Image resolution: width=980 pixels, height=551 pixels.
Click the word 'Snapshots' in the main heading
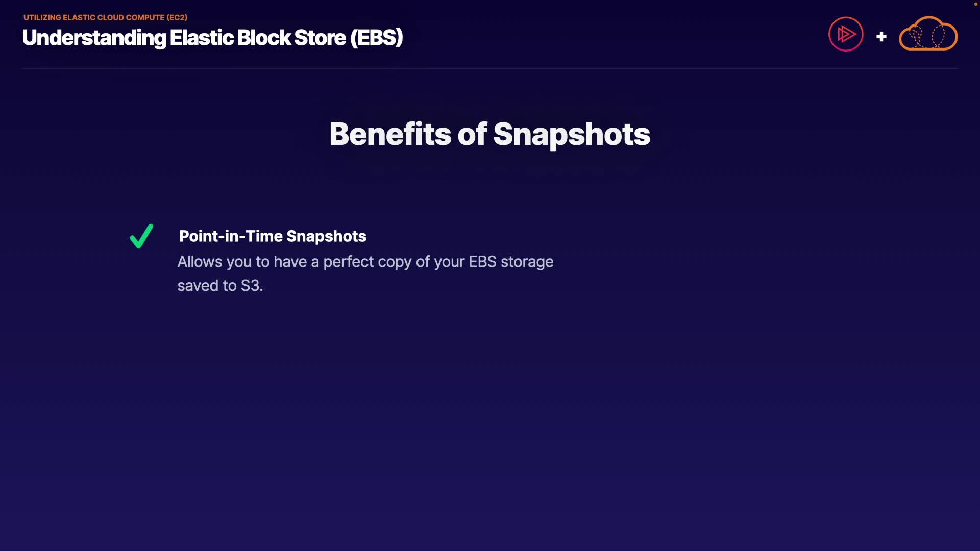[572, 134]
